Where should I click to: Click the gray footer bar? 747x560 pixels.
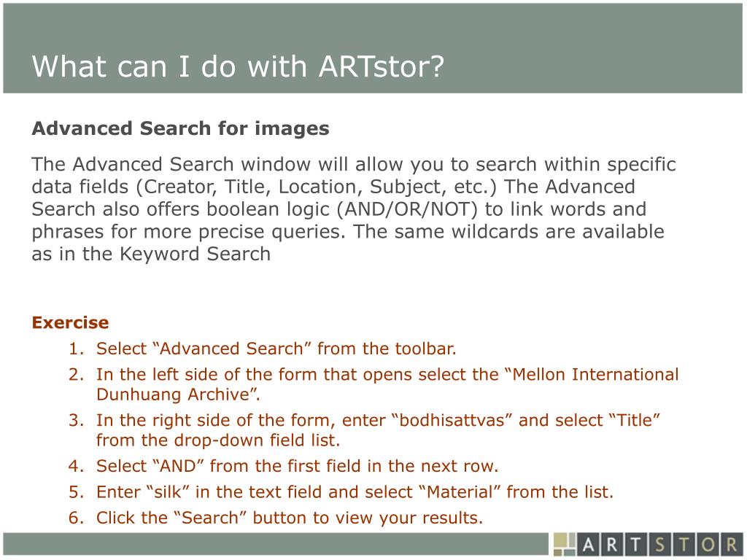point(275,544)
